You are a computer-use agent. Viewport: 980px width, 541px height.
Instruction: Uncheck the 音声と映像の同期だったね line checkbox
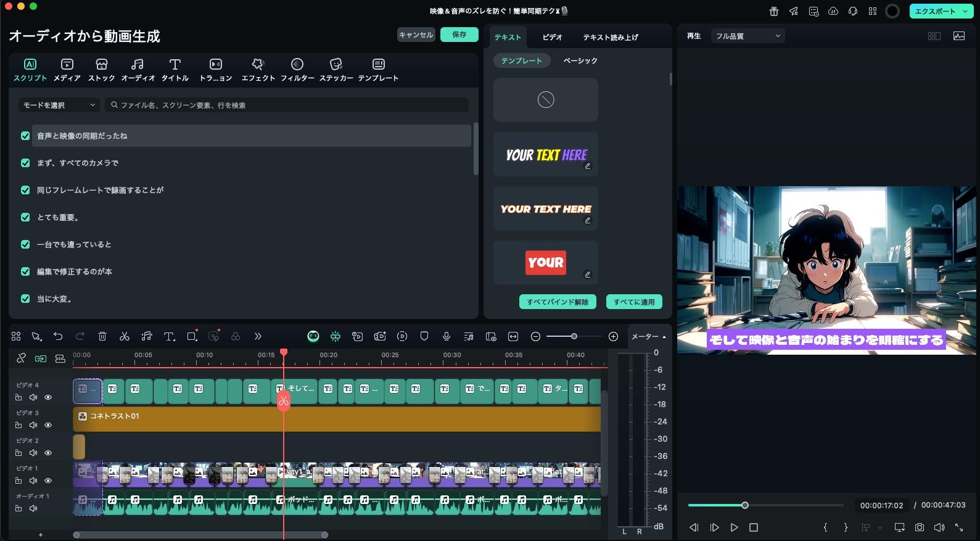click(25, 136)
